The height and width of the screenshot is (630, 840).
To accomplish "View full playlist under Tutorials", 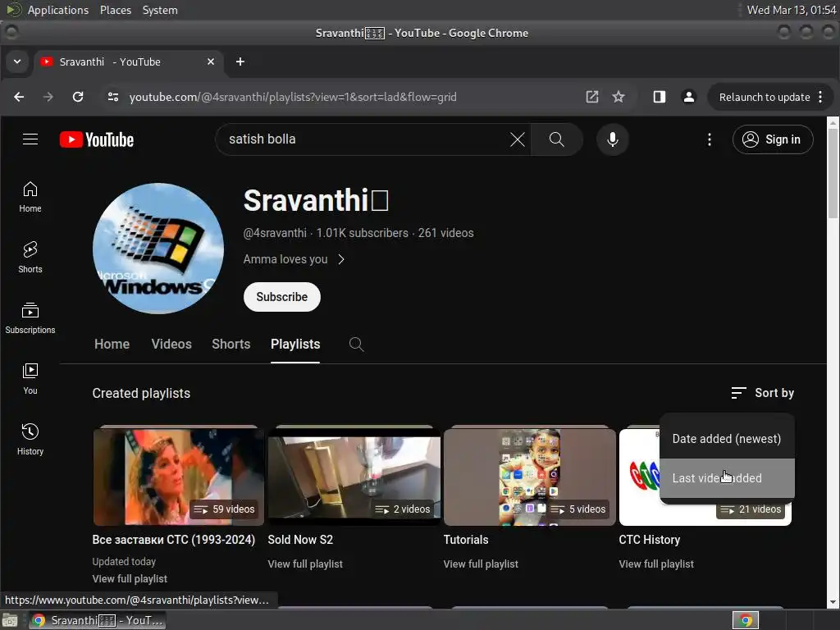I will (481, 564).
